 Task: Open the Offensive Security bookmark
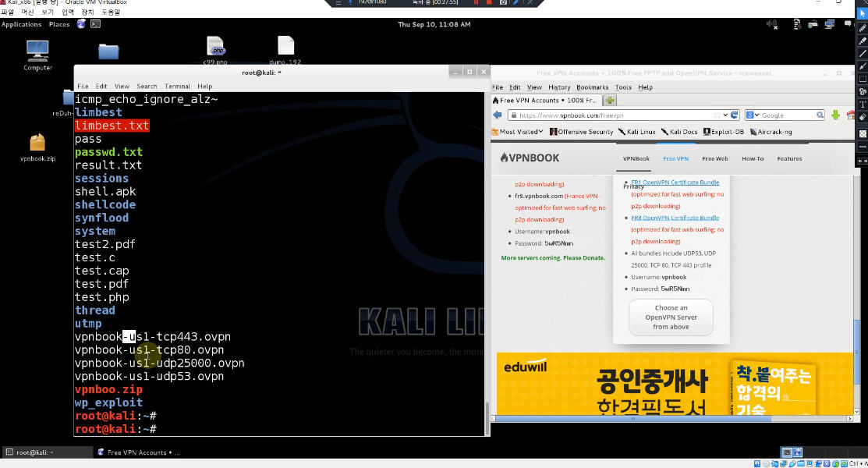pyautogui.click(x=581, y=132)
